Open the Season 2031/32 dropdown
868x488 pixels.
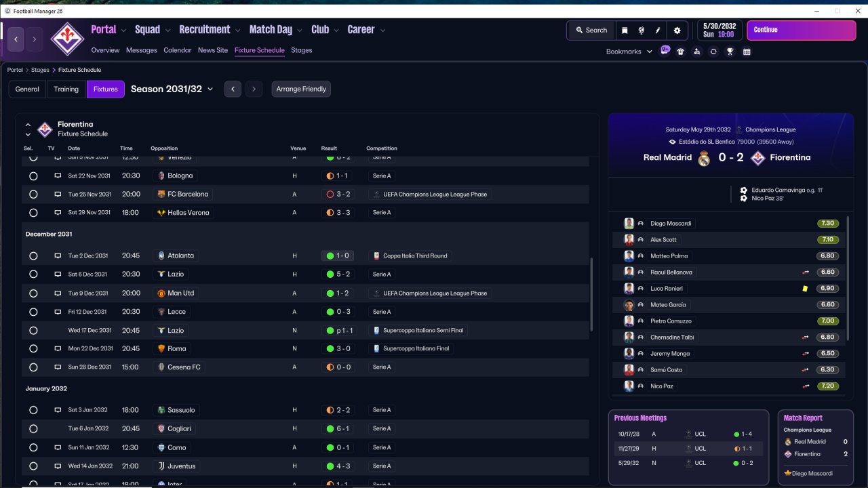(x=172, y=89)
